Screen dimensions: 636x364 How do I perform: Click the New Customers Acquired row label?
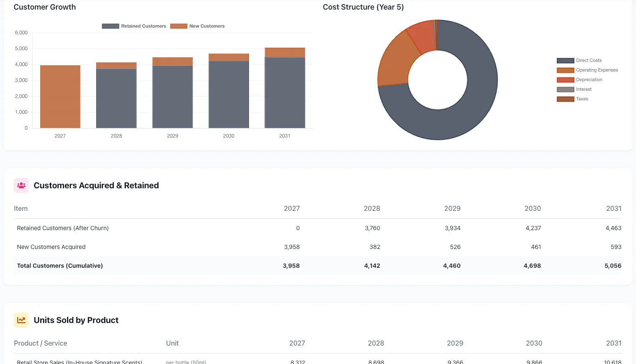(51, 247)
